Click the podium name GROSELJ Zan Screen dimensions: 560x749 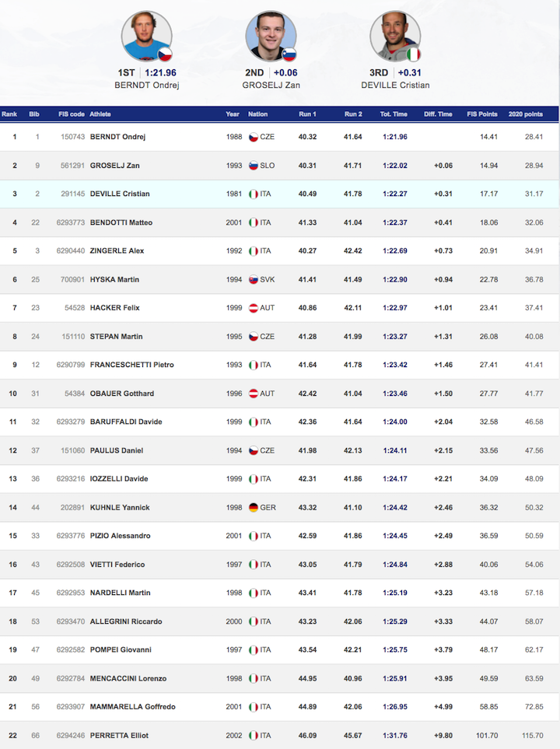(271, 86)
